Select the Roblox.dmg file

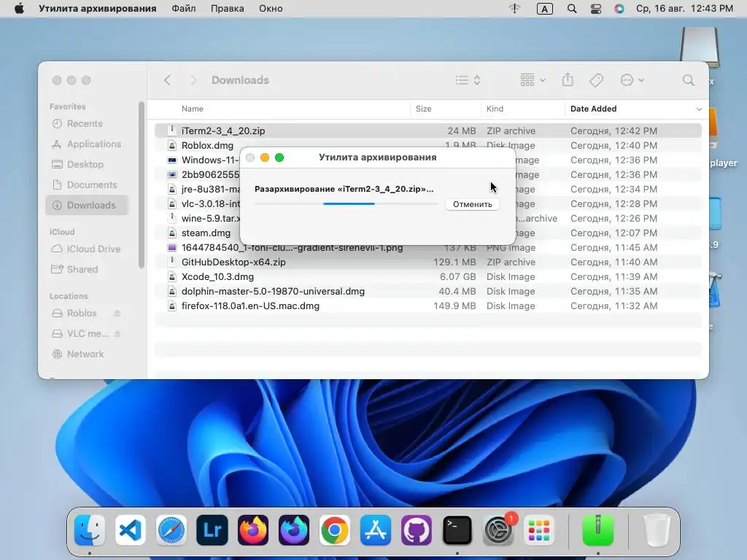pos(427,145)
